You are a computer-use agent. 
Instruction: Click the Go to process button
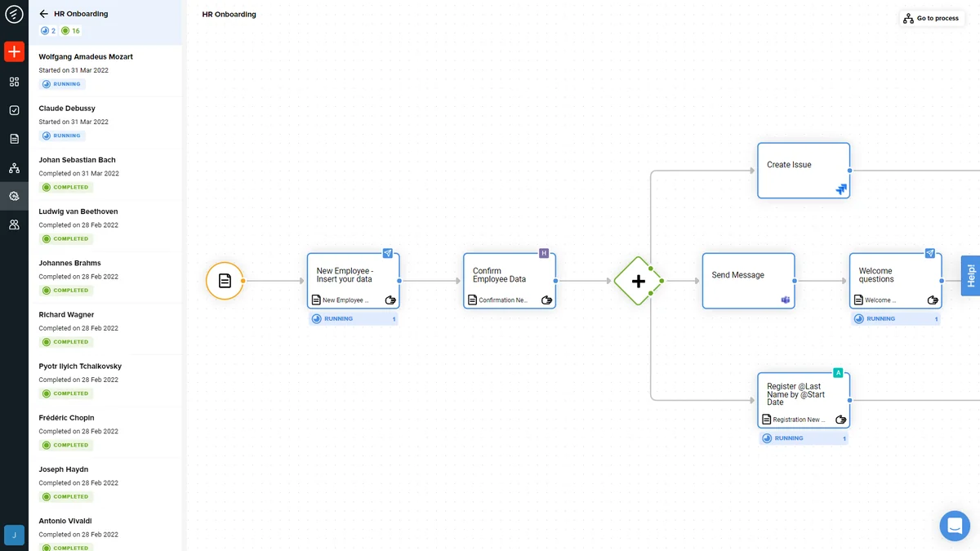pyautogui.click(x=931, y=18)
